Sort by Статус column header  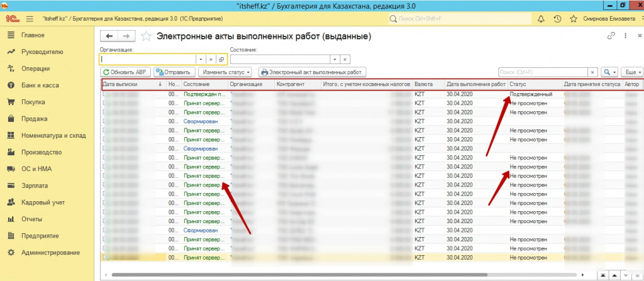(535, 84)
